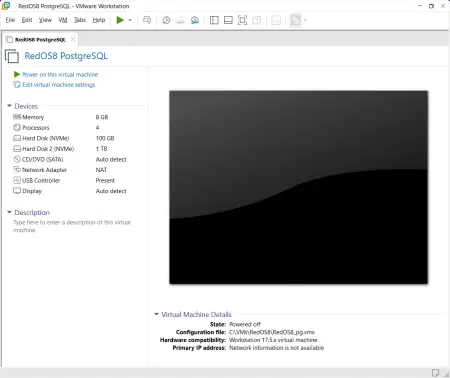Click the green play icon beside Power on

(17, 74)
